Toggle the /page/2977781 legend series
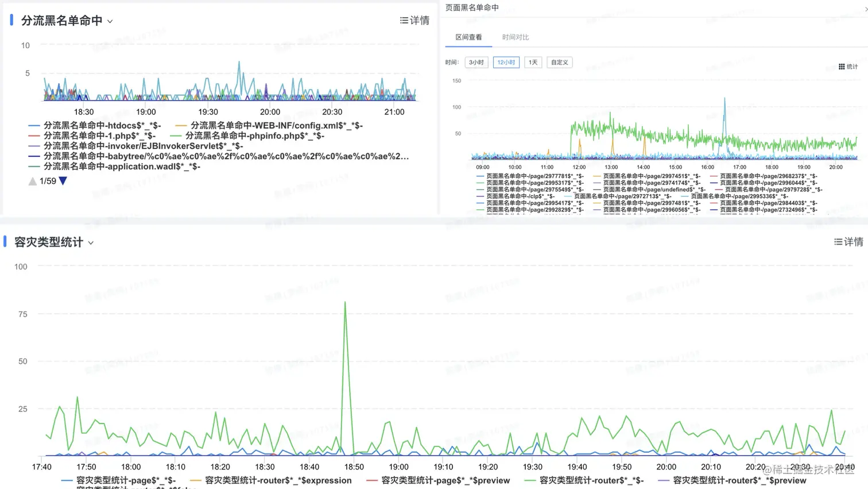The width and height of the screenshot is (868, 489). (530, 176)
